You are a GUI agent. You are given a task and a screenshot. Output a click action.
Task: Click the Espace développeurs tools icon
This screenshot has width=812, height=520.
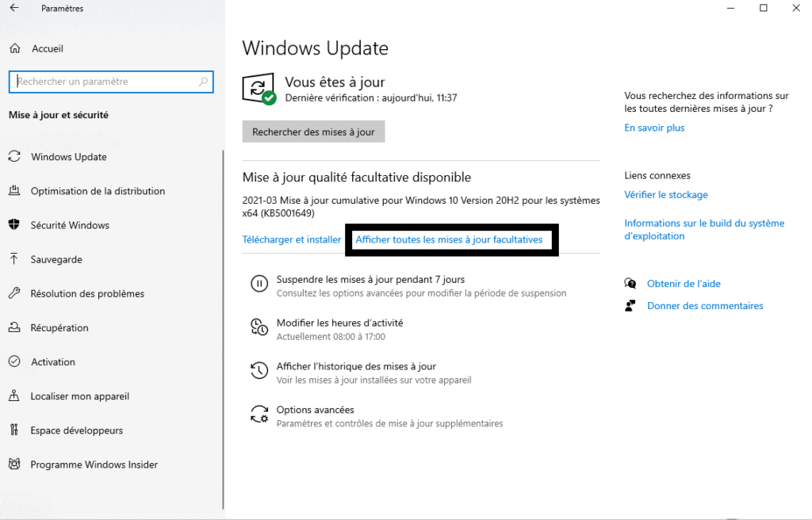click(x=14, y=430)
